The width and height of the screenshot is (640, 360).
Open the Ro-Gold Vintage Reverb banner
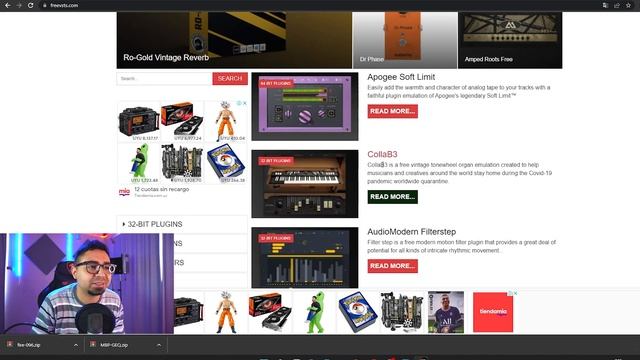coord(234,40)
